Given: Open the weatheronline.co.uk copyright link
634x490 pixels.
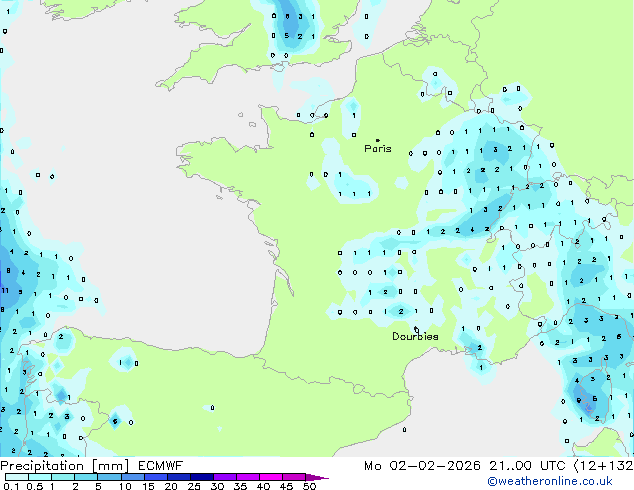Looking at the screenshot, I should [x=549, y=481].
